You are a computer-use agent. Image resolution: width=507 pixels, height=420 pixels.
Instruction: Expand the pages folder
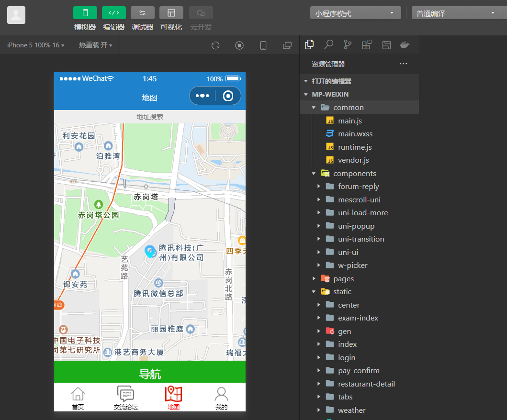360,278
